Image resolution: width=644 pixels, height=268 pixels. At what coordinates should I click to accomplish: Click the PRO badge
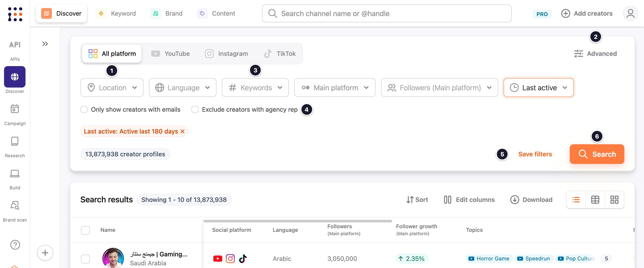click(542, 14)
